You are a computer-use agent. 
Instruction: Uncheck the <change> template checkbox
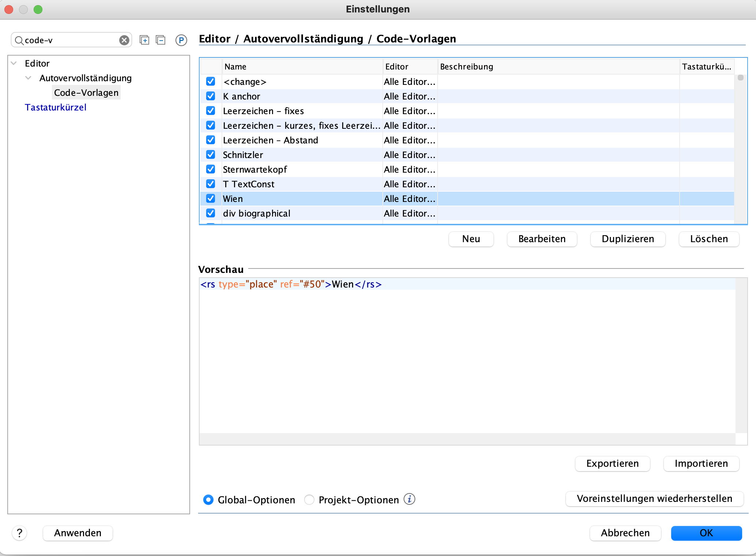pos(211,82)
